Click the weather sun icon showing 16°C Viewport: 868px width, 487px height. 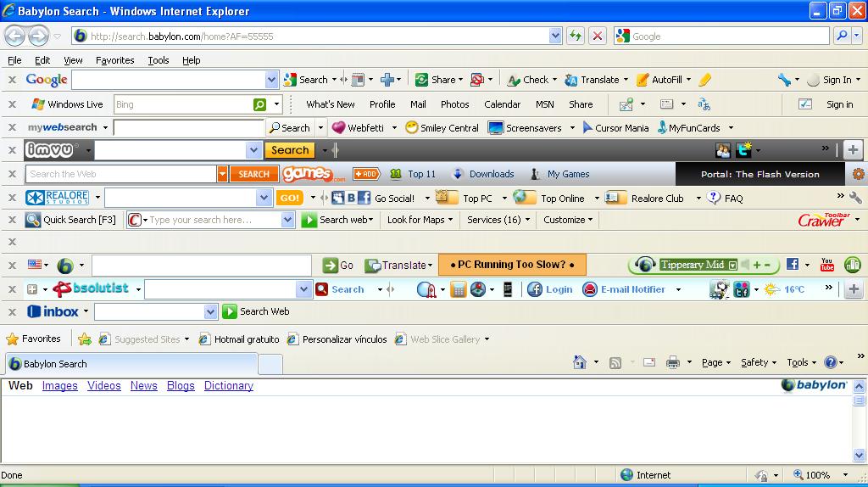771,289
